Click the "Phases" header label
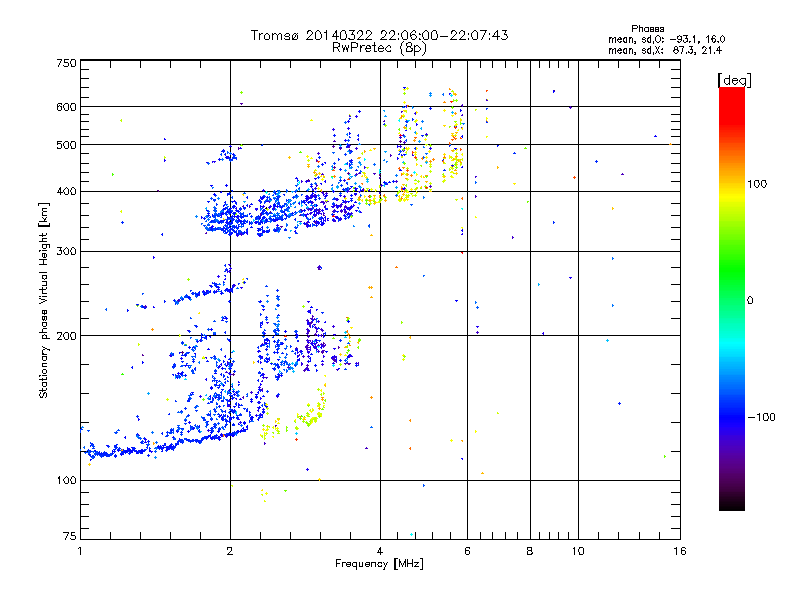The height and width of the screenshot is (600, 800). point(647,29)
